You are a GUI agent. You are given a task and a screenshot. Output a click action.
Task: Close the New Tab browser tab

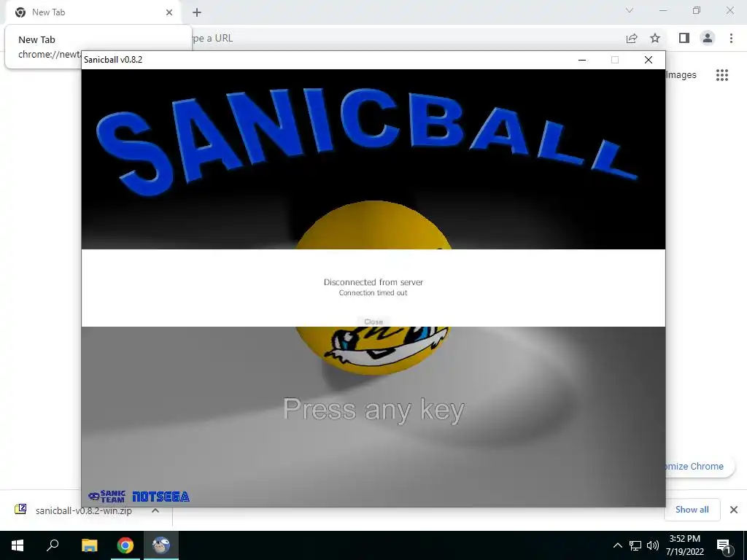click(169, 12)
